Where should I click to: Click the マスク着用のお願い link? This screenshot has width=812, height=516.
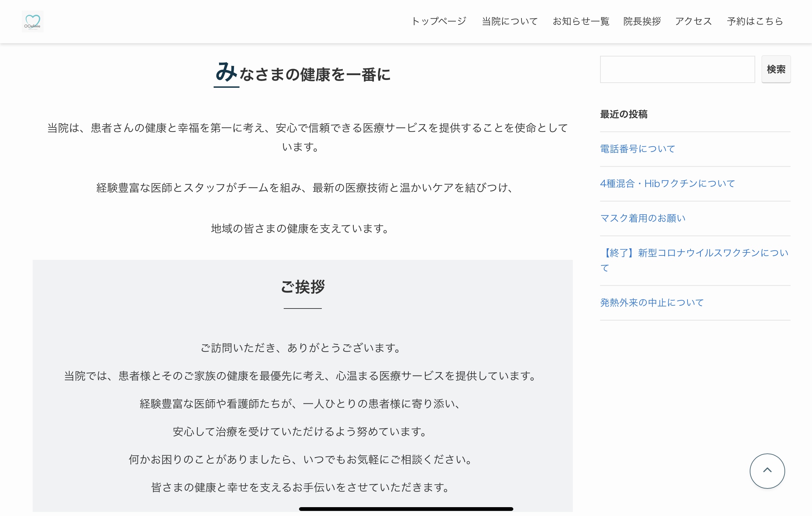click(x=643, y=218)
